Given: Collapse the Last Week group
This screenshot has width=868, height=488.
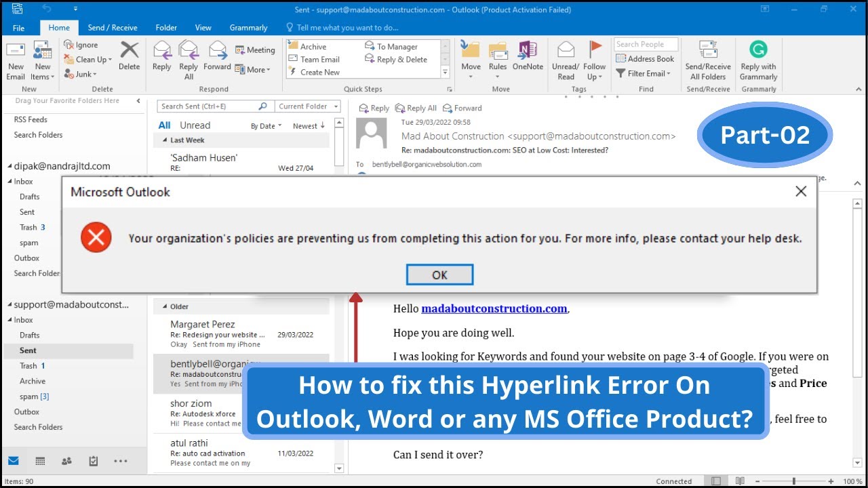Looking at the screenshot, I should pyautogui.click(x=163, y=140).
